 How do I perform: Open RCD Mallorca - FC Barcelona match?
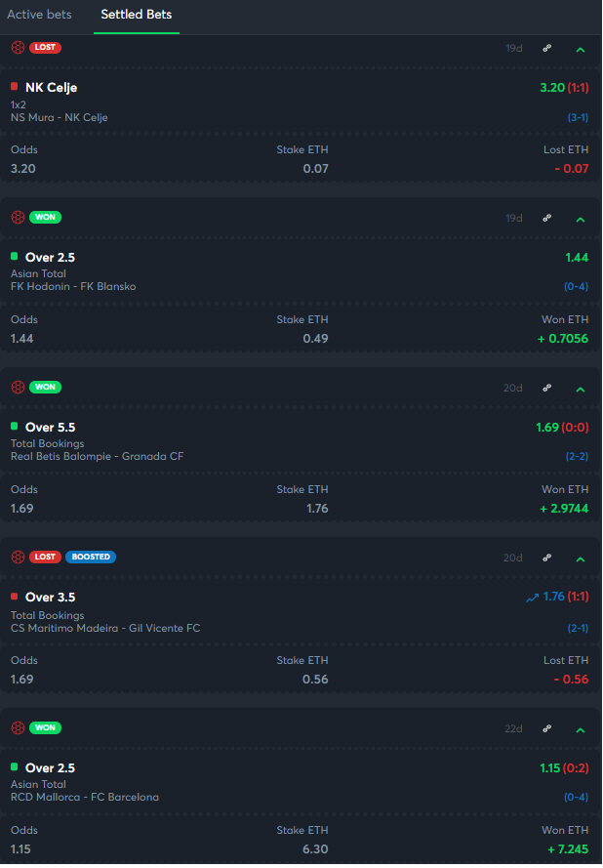click(85, 797)
